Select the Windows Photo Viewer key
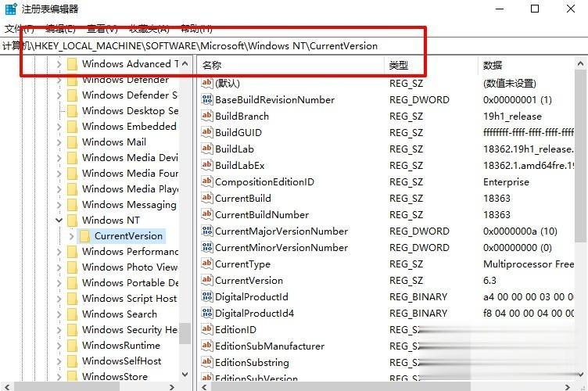588x391 pixels. (130, 267)
